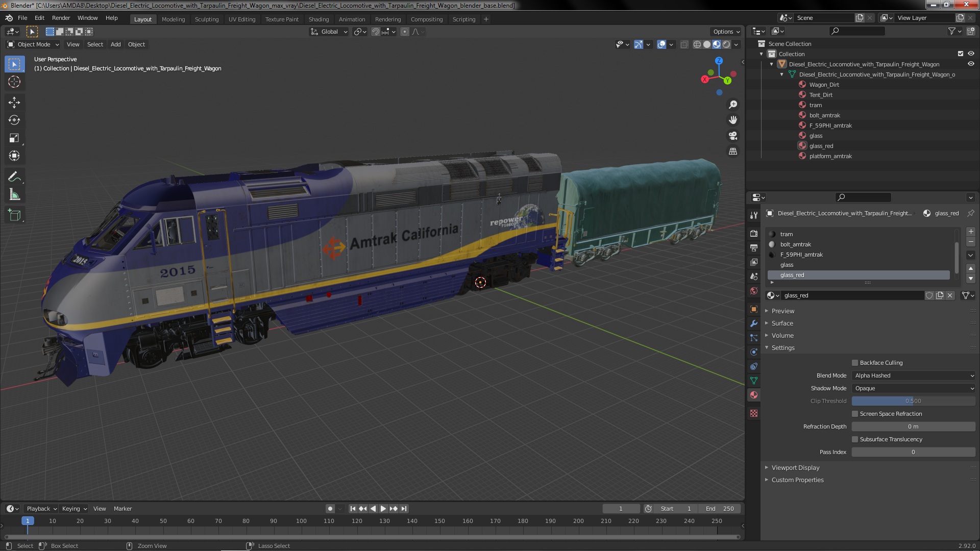
Task: Open the Object Mode dropdown
Action: coord(33,44)
